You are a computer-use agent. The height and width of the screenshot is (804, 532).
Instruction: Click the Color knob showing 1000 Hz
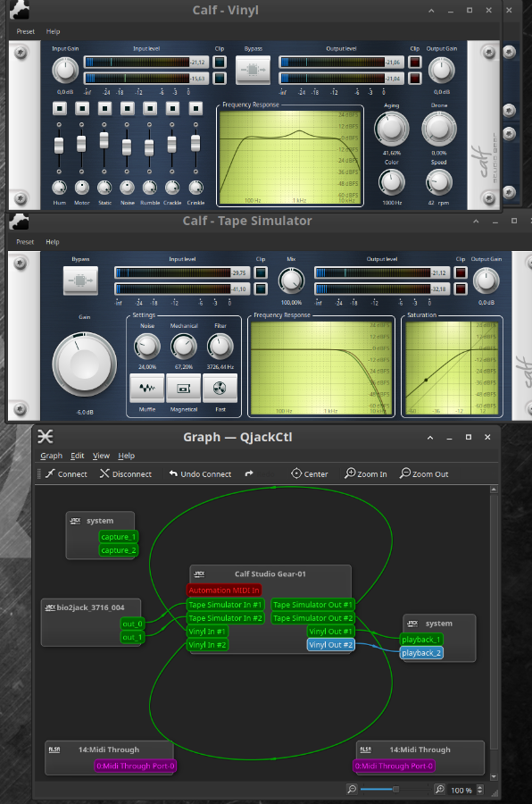[392, 182]
